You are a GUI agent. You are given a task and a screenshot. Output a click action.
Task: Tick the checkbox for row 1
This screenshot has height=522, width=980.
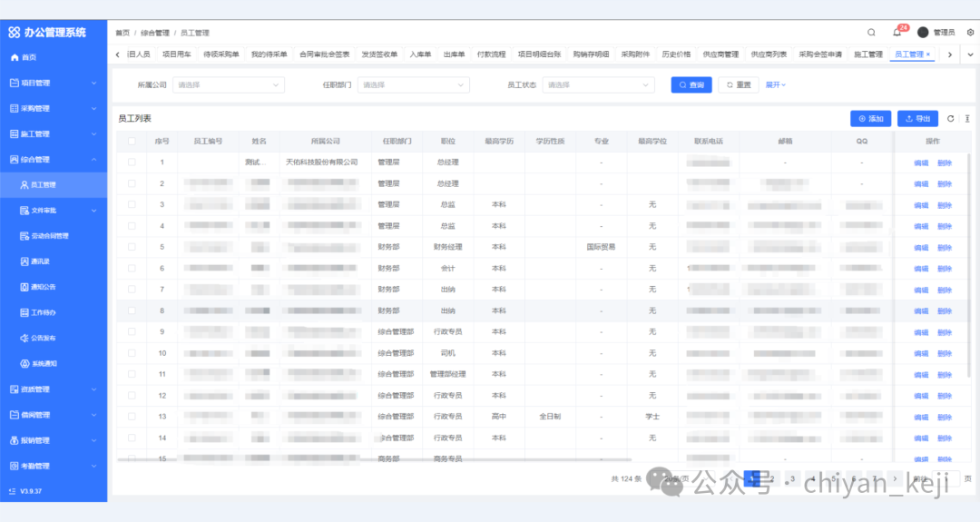(x=132, y=163)
